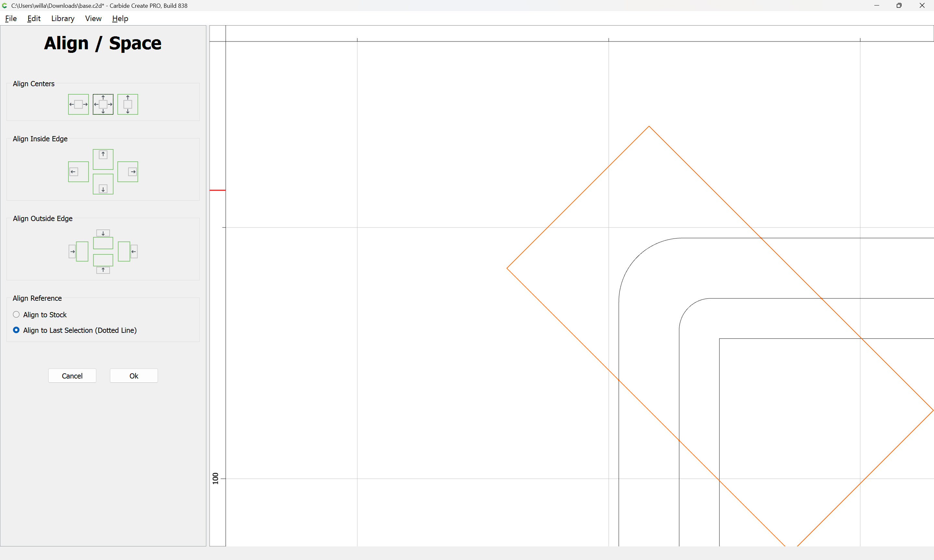Align outside left edge icon
The image size is (934, 560).
pos(78,251)
